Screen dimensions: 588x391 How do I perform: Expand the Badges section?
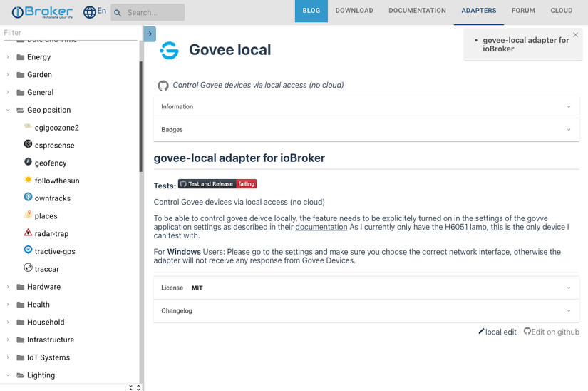[366, 130]
